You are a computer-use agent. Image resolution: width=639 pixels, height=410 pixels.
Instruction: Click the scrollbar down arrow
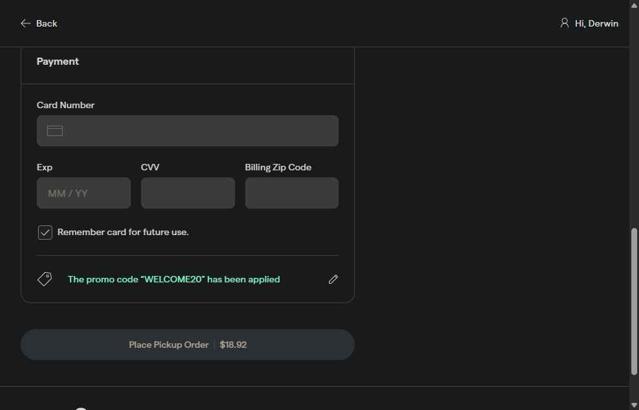pyautogui.click(x=634, y=405)
